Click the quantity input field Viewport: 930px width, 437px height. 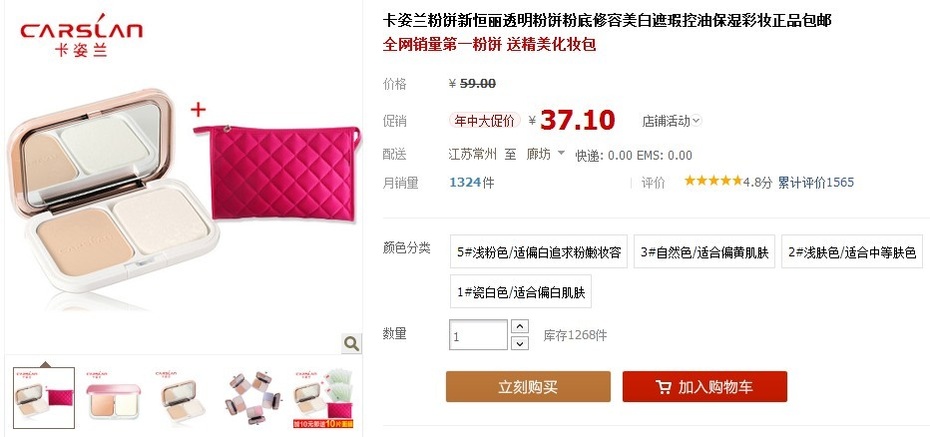point(478,335)
